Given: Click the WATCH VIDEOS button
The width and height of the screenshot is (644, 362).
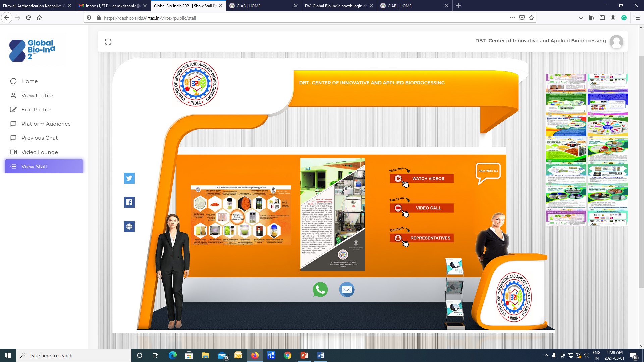Looking at the screenshot, I should 422,179.
